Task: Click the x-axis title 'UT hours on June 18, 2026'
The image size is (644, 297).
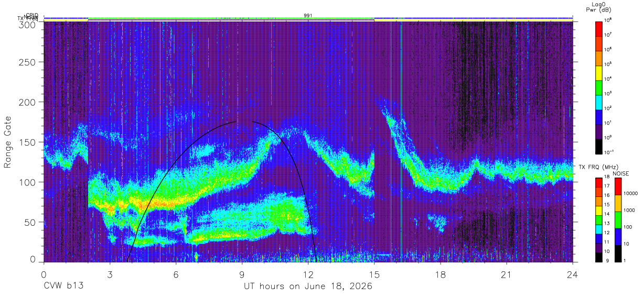Action: (x=308, y=287)
